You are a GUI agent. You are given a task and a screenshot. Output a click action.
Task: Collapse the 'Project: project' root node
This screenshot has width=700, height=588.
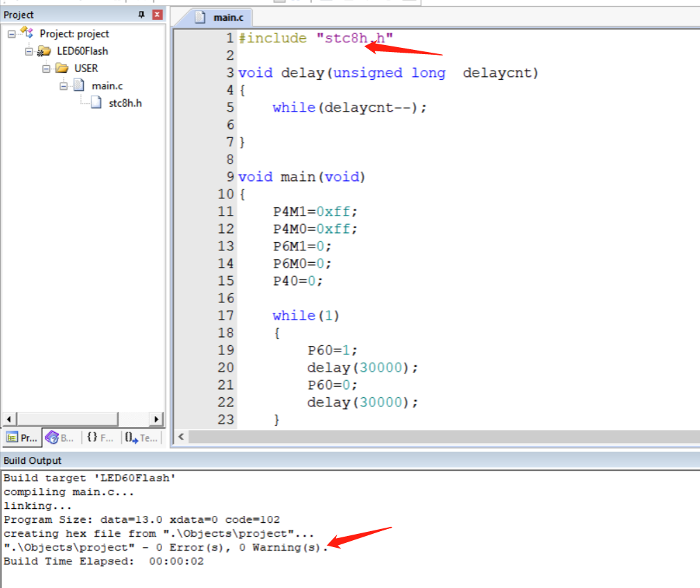(x=12, y=34)
